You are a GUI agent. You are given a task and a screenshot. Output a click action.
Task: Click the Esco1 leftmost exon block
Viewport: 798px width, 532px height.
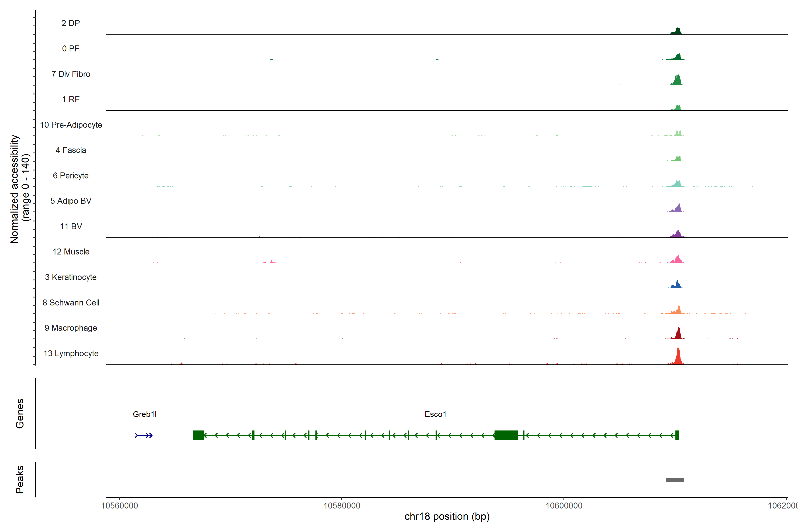(x=198, y=435)
